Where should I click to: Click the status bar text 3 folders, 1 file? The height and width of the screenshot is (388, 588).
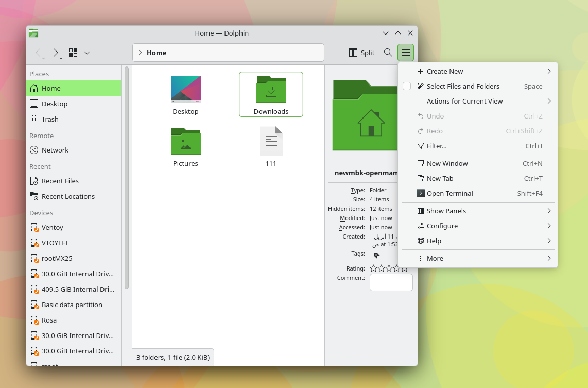pos(173,357)
